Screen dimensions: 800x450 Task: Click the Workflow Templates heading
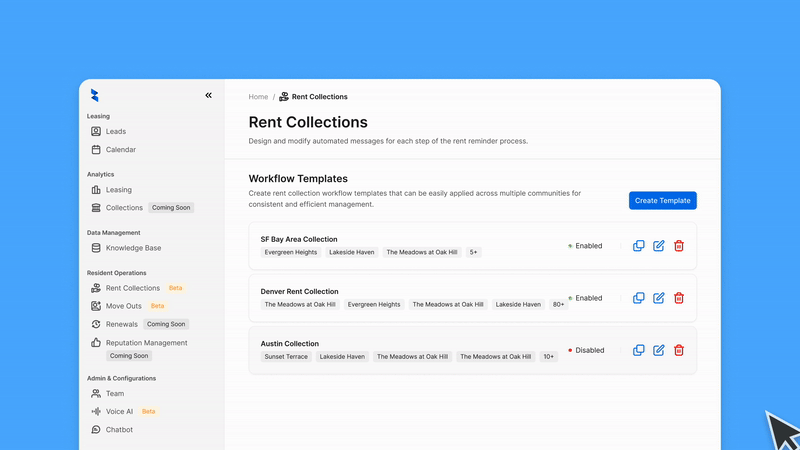pyautogui.click(x=298, y=179)
